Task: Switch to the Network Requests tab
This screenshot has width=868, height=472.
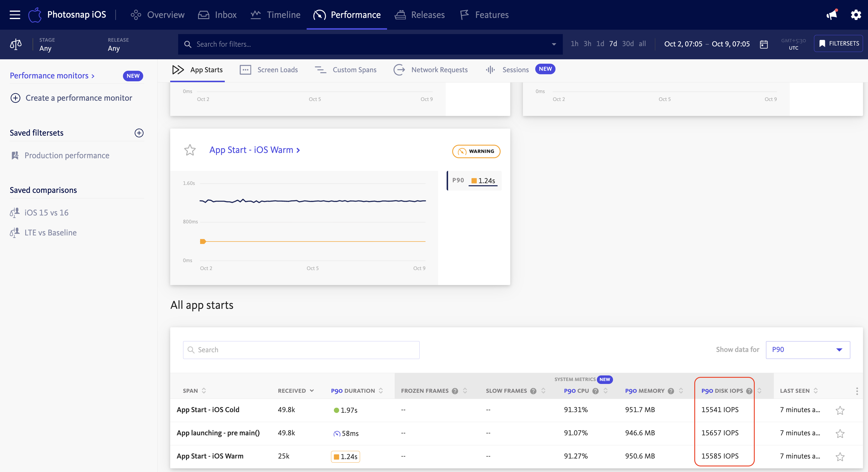Action: [430, 70]
